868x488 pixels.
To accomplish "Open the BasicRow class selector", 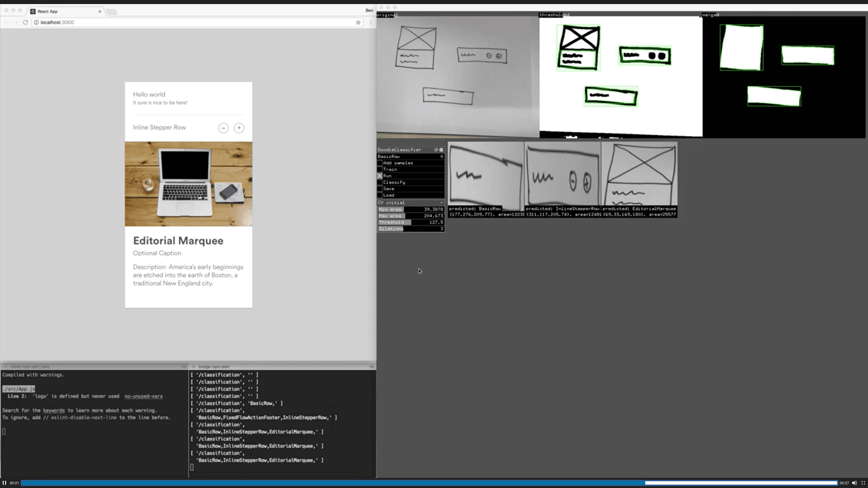I will 410,157.
